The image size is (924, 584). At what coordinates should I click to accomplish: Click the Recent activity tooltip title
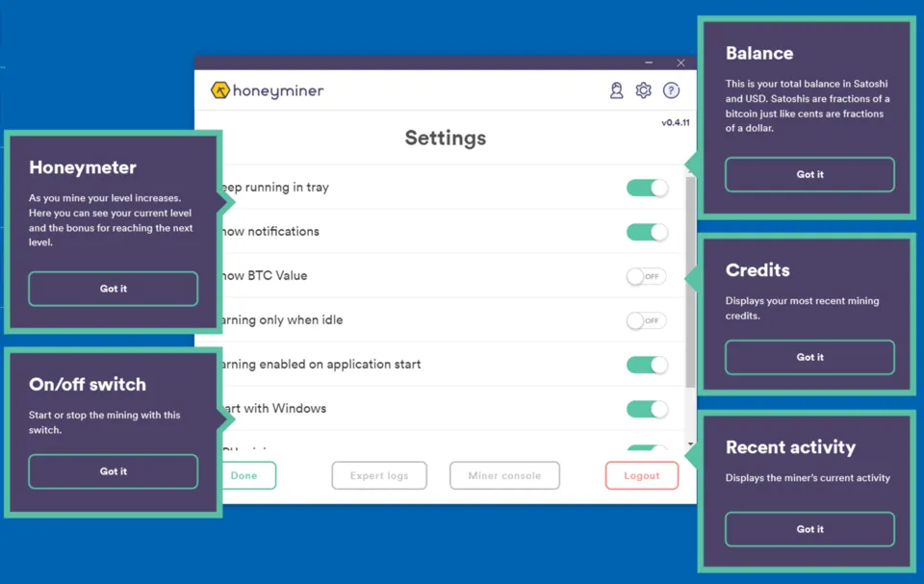click(x=790, y=447)
